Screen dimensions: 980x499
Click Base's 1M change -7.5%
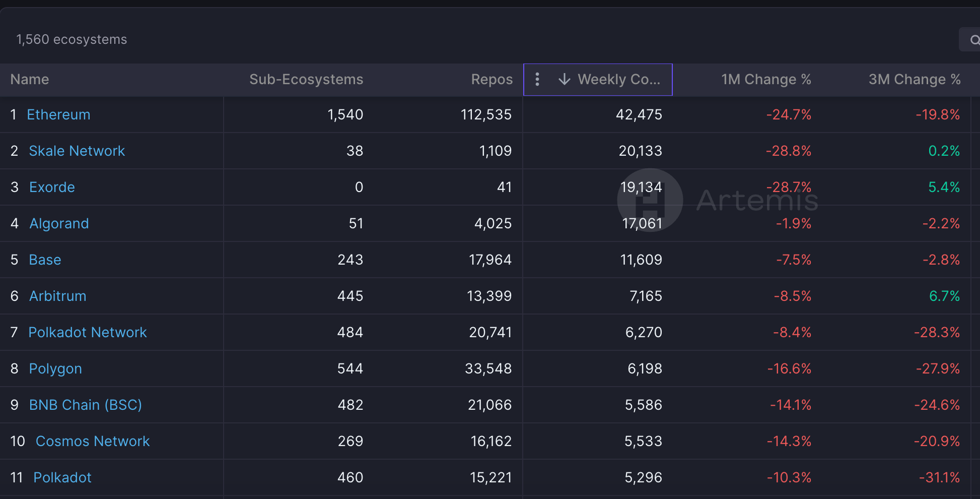coord(794,260)
